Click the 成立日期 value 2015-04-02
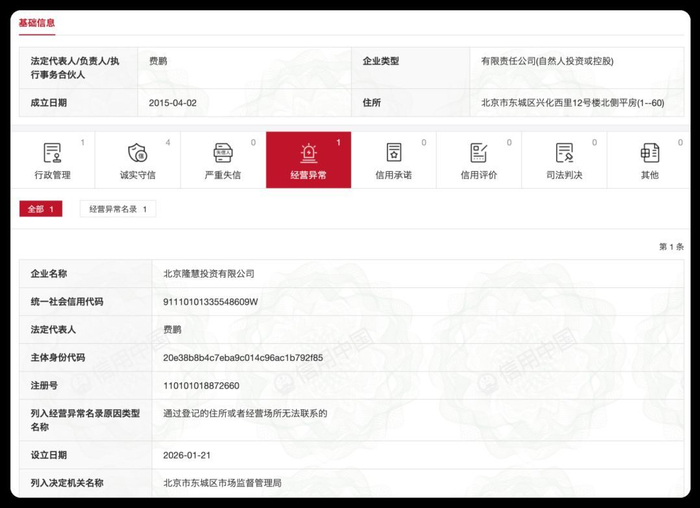Image resolution: width=700 pixels, height=508 pixels. (172, 103)
